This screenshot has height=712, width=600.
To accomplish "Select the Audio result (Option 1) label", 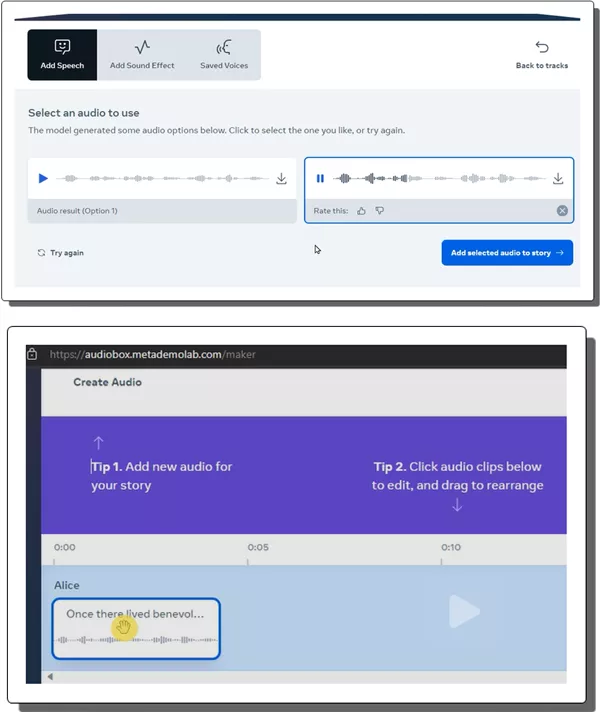I will (x=77, y=211).
